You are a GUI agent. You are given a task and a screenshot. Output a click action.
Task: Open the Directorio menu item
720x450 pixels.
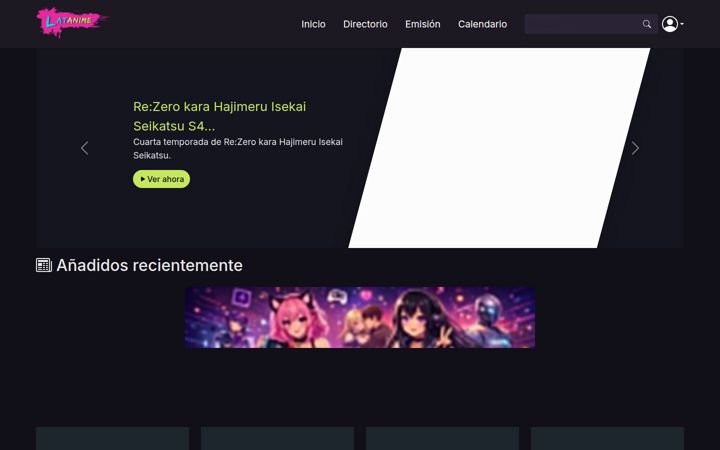[365, 24]
